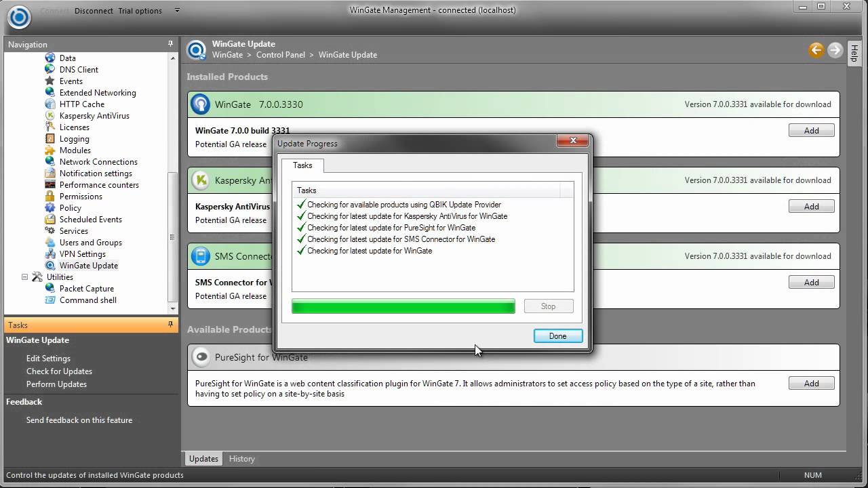Click the Extended Networking icon
The image size is (868, 488).
click(x=50, y=93)
